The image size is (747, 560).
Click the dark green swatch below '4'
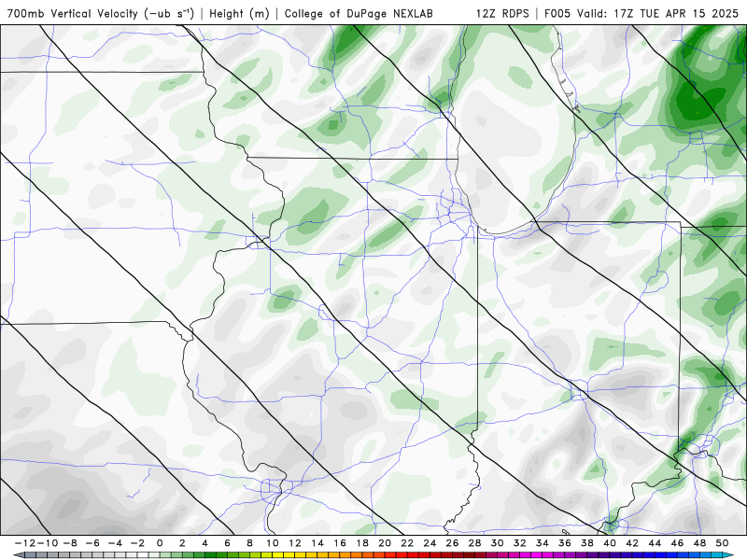point(210,555)
